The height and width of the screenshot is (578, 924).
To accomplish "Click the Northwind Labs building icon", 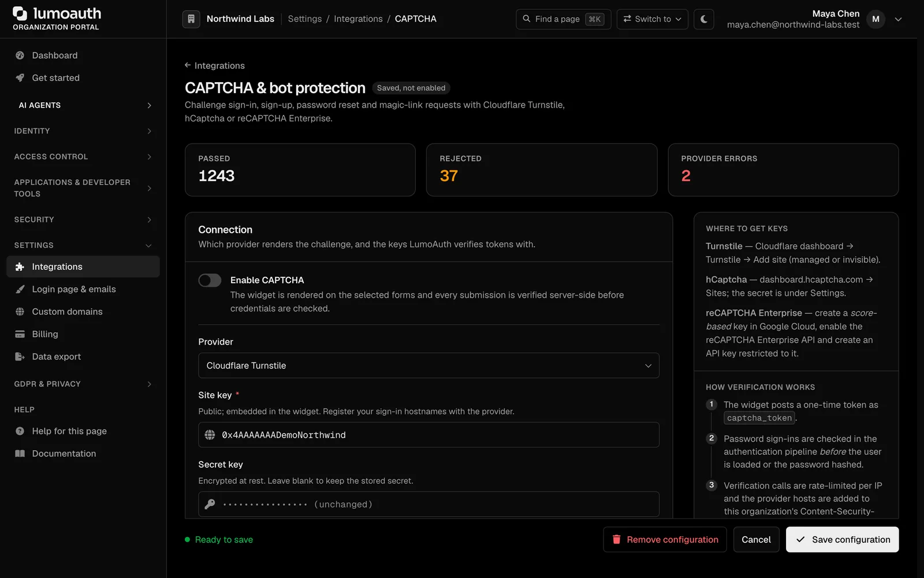I will click(x=191, y=19).
